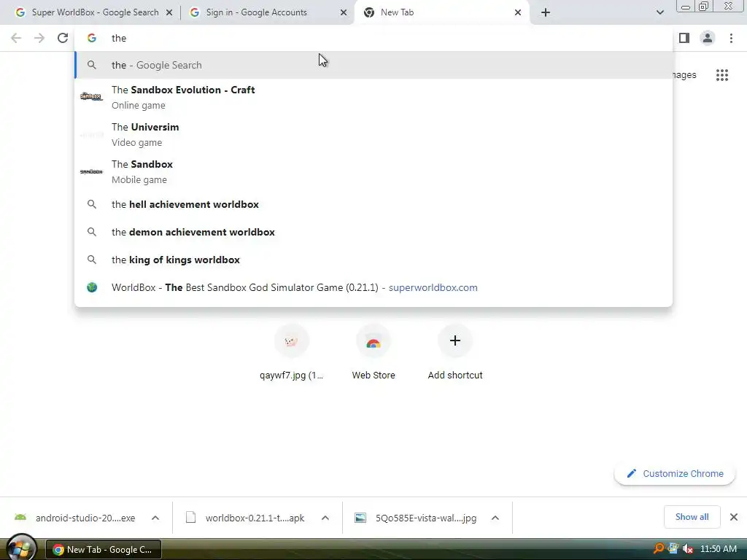Expand worldbox apk download options chevron
The image size is (747, 560).
pyautogui.click(x=325, y=518)
